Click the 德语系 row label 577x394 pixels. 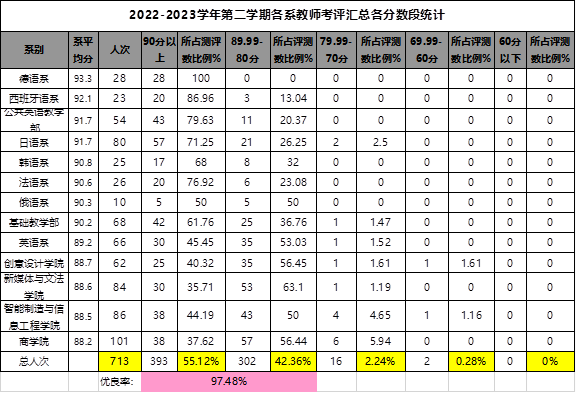click(x=35, y=78)
